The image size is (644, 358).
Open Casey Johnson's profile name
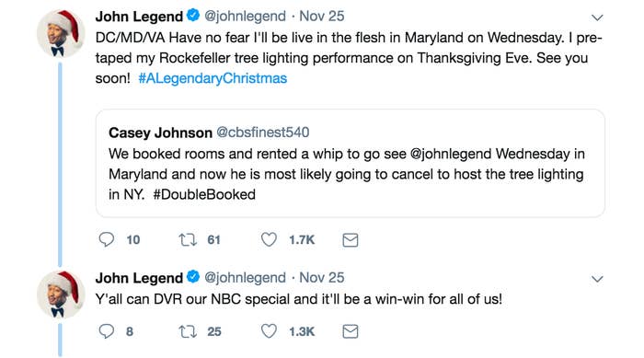160,133
